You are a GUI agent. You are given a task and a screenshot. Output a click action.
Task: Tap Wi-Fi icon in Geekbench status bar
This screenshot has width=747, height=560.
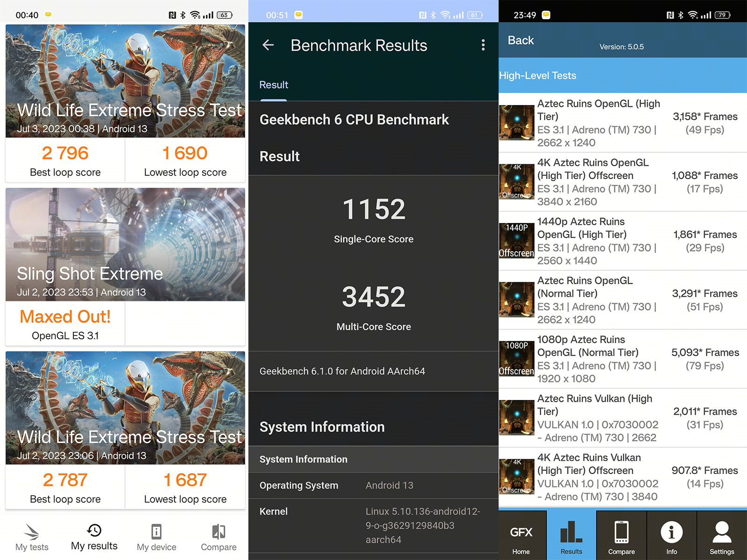pyautogui.click(x=445, y=15)
